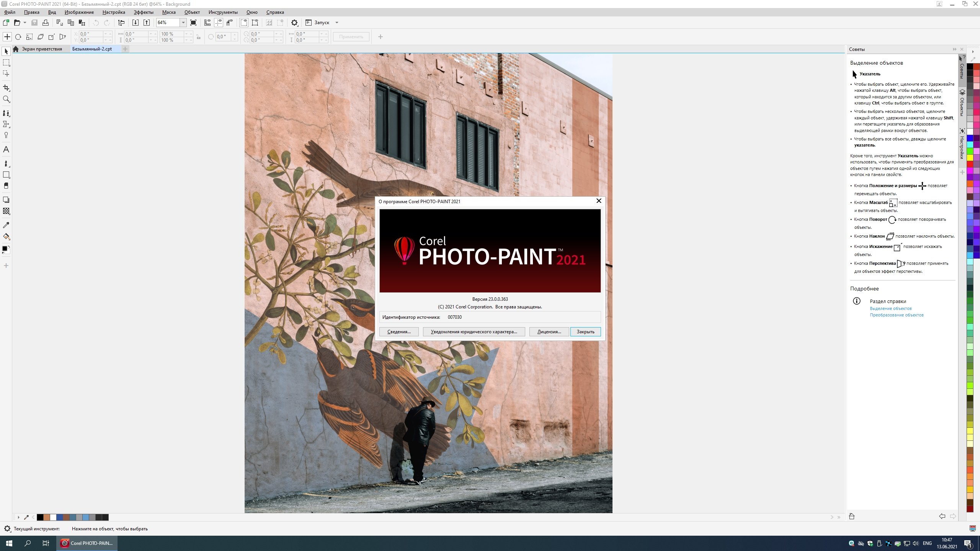Toggle the show guidelines button

[x=218, y=23]
